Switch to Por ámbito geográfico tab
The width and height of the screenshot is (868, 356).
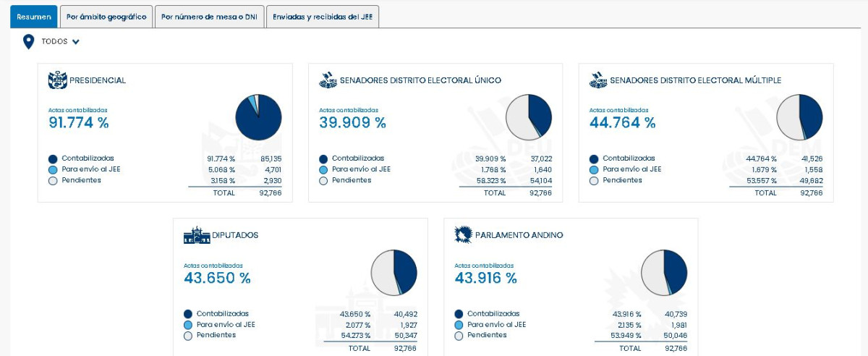(106, 17)
